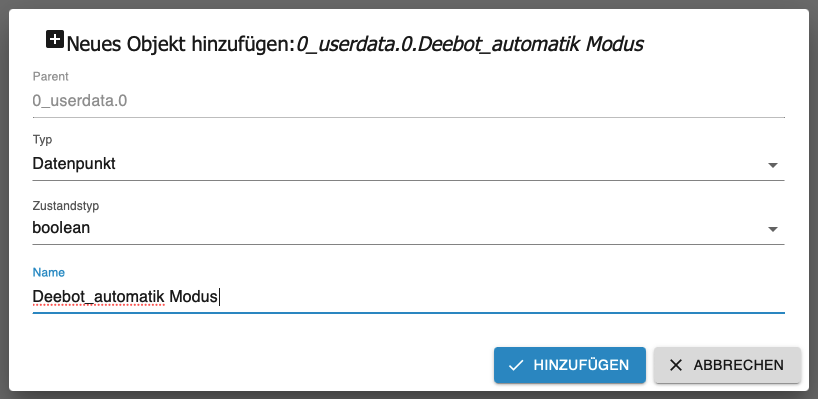Focus the Name input field
The image size is (818, 399).
coord(408,297)
